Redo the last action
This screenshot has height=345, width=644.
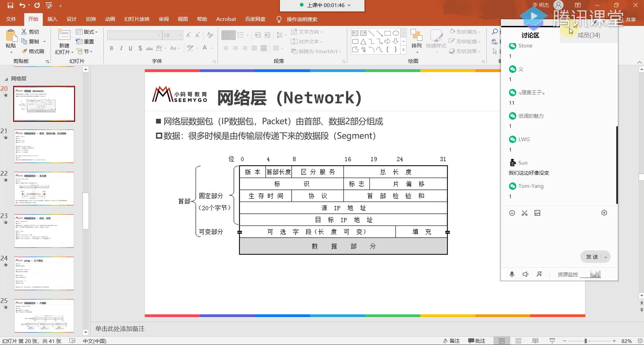click(37, 5)
